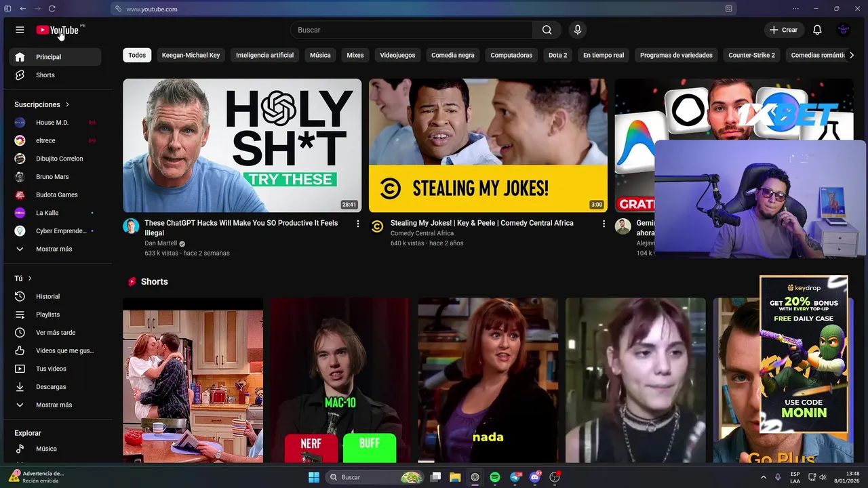Open the House M.D. subscription channel

click(56, 123)
